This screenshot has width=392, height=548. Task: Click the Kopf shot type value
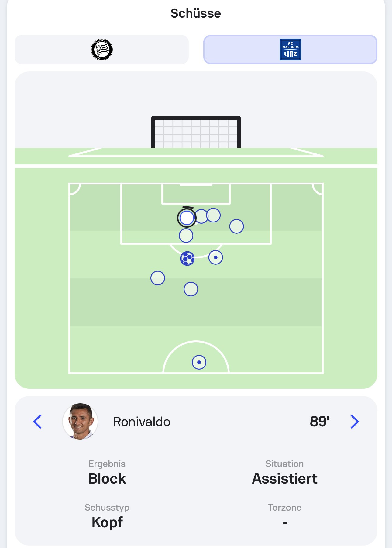107,522
